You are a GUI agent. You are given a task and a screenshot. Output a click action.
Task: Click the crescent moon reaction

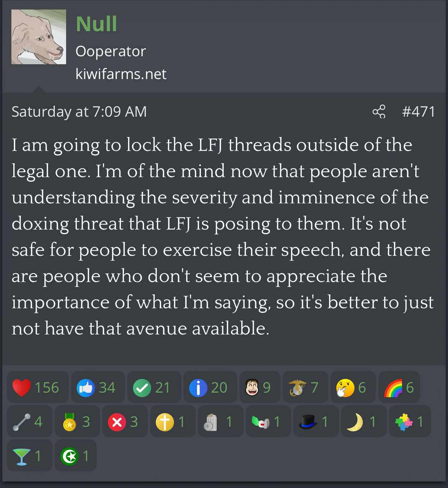[364, 421]
